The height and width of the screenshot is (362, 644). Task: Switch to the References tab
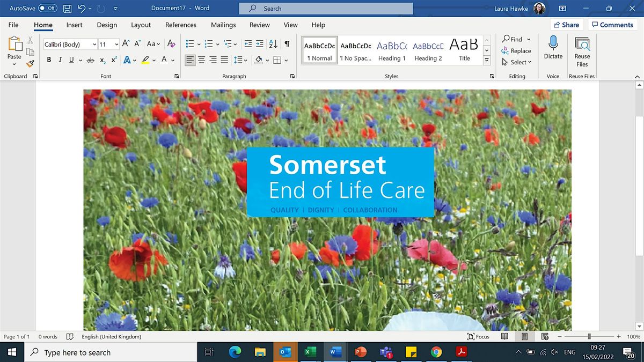[x=180, y=25]
